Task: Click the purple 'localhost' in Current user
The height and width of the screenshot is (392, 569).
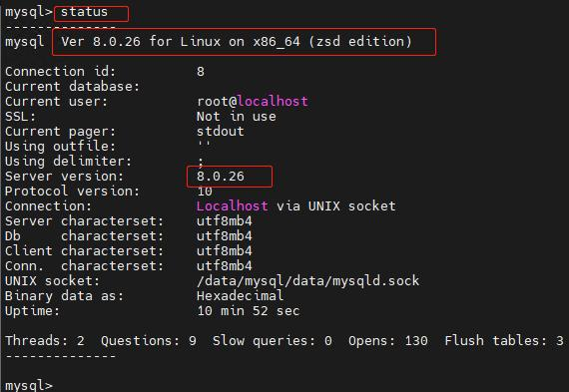Action: (x=273, y=101)
